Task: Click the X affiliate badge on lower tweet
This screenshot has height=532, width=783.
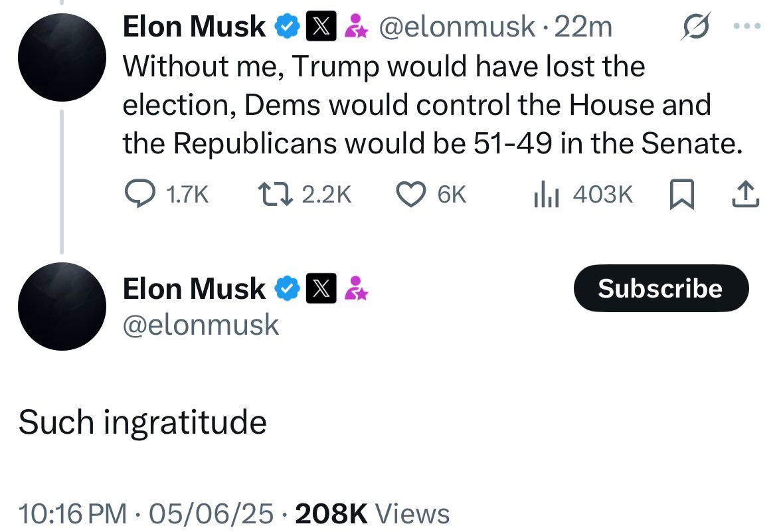Action: (x=321, y=288)
